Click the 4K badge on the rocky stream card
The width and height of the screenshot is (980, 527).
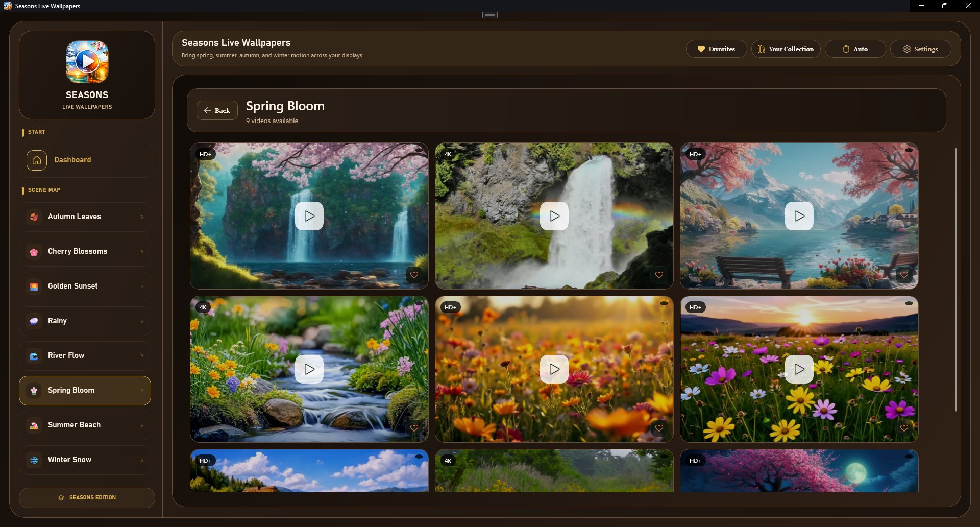click(x=203, y=307)
